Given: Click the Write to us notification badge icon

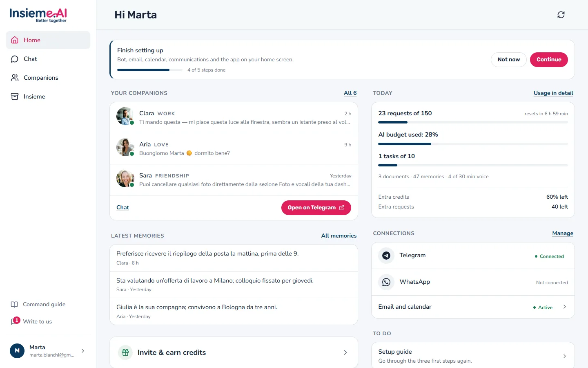Looking at the screenshot, I should coord(16,320).
